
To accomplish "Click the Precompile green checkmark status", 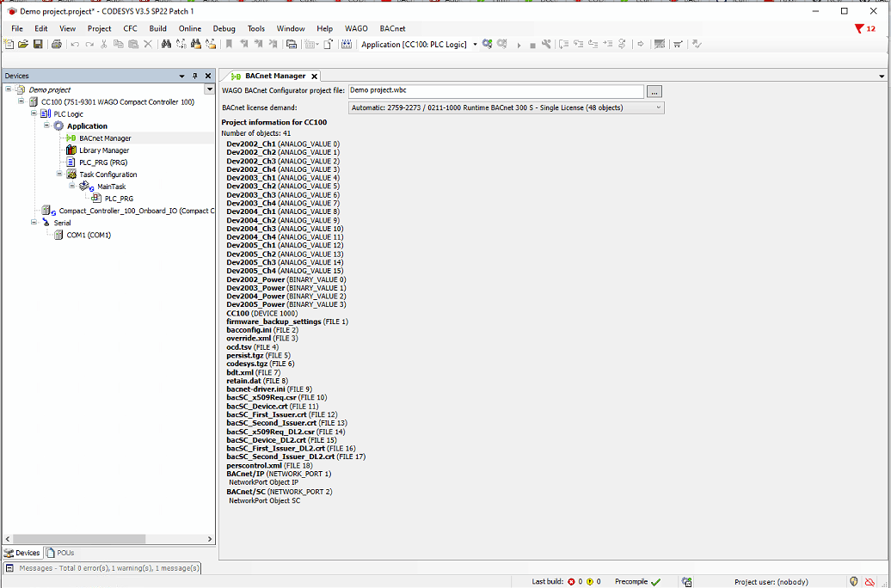I will tap(637, 582).
